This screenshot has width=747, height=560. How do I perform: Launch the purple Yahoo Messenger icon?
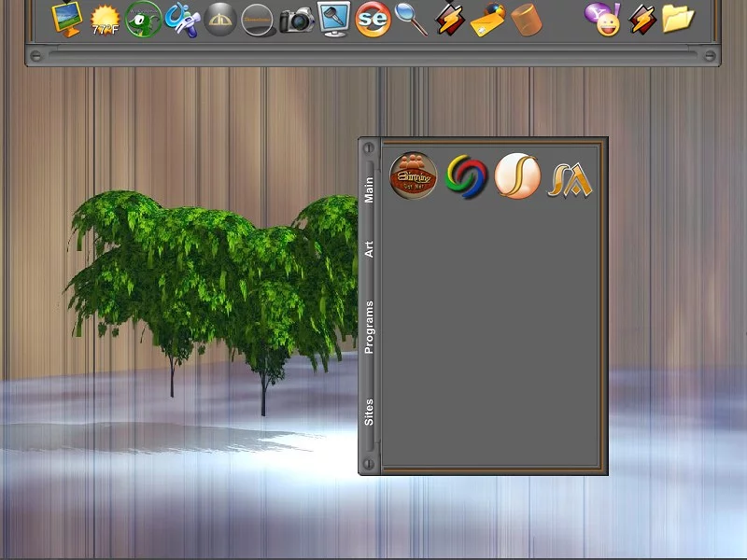(603, 19)
